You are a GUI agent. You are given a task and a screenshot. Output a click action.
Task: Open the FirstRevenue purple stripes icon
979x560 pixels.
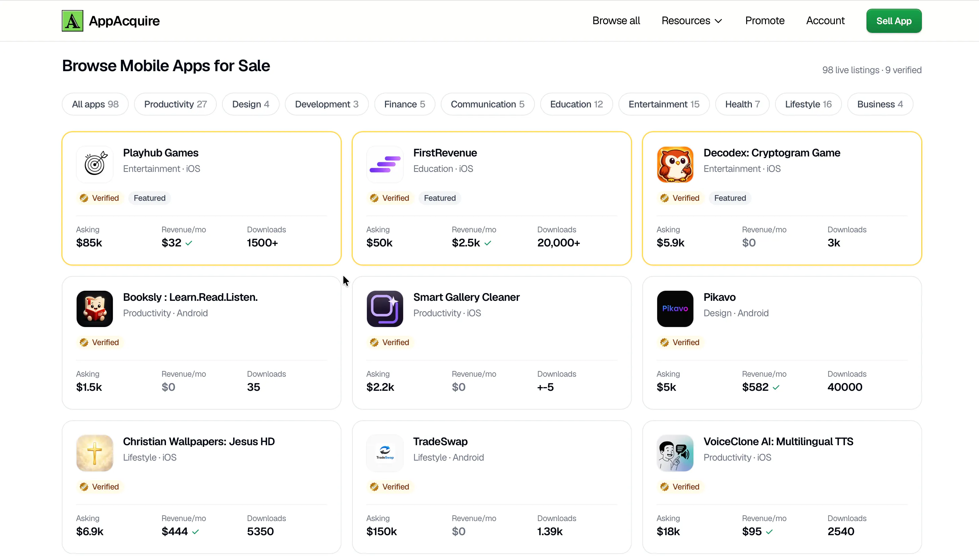tap(385, 165)
